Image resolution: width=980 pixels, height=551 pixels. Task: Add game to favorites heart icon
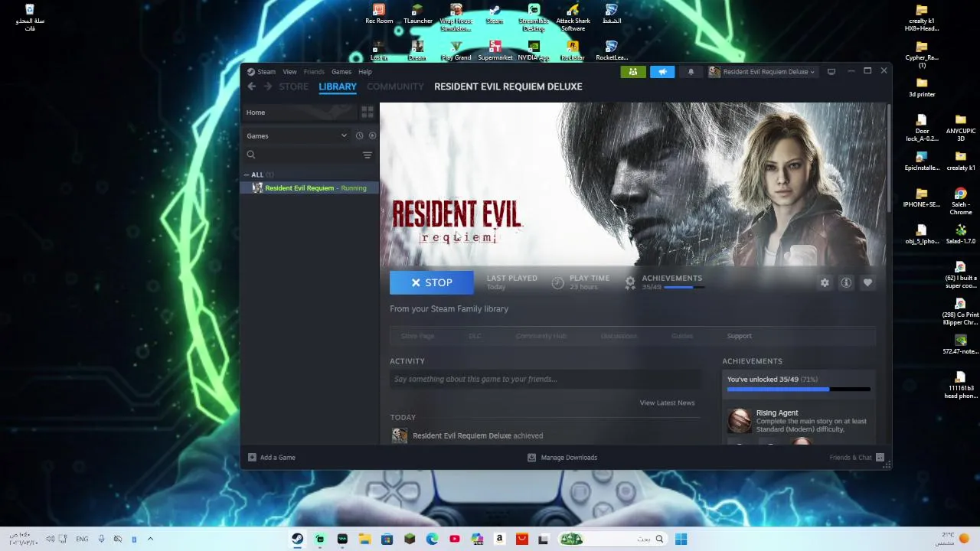pos(867,282)
